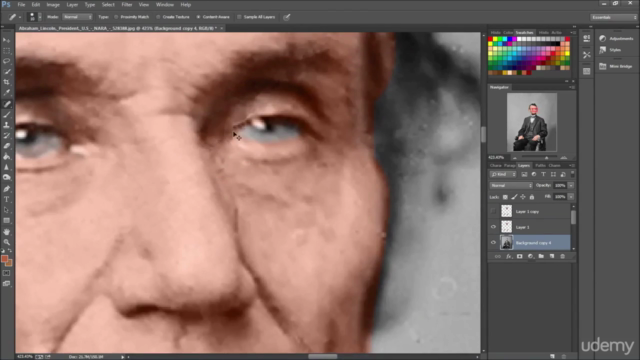This screenshot has width=640, height=360.
Task: Toggle Lock all padlock icon
Action: (532, 197)
